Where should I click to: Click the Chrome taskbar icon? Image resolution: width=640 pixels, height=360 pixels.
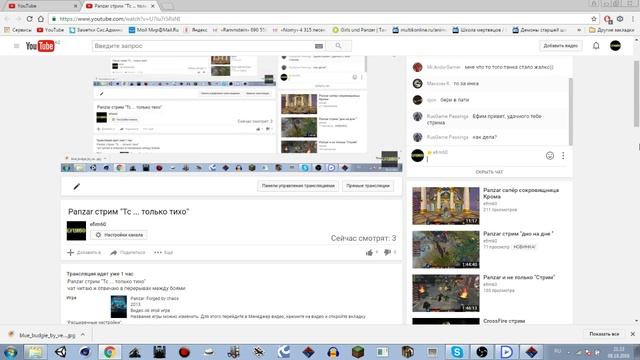109,351
